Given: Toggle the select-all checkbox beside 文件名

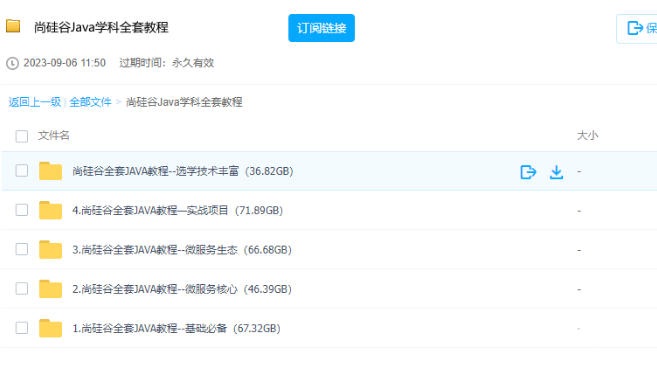Looking at the screenshot, I should pos(22,136).
